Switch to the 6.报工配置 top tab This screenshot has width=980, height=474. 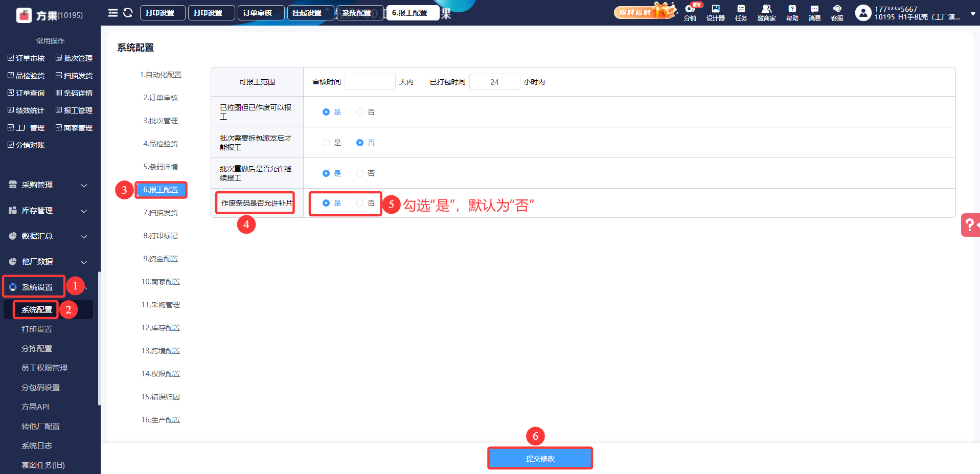pyautogui.click(x=413, y=13)
